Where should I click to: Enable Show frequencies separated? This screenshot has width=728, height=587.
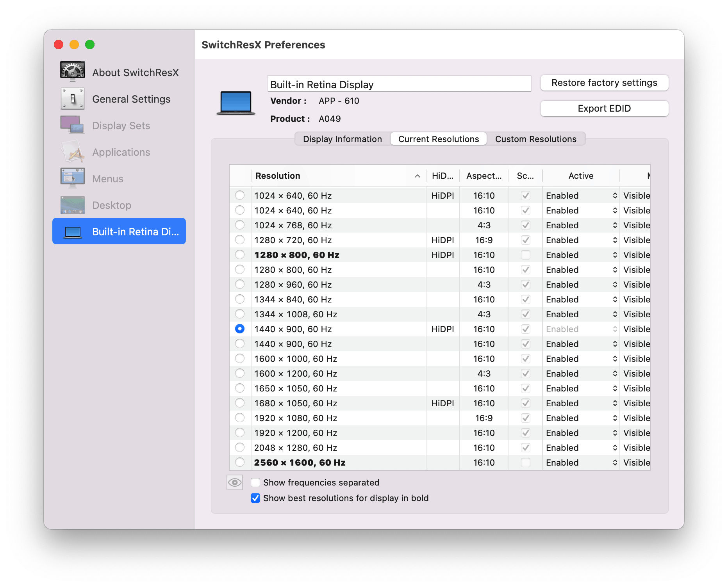255,482
